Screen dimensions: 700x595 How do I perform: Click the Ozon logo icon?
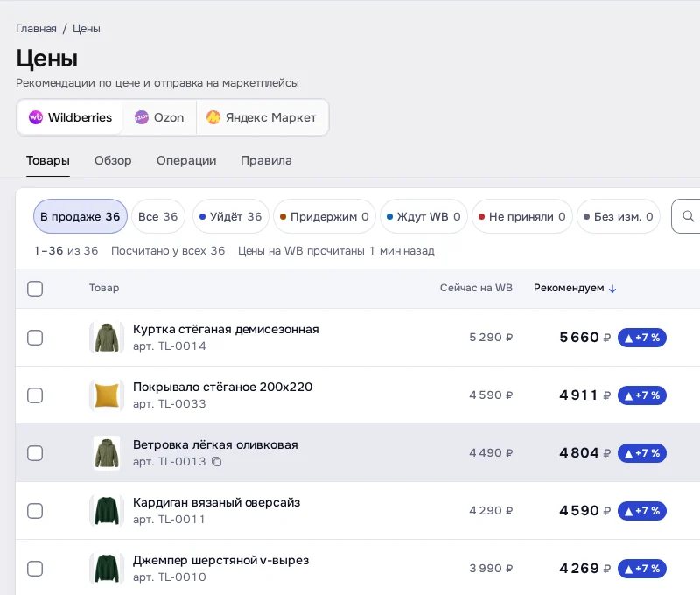coord(142,117)
